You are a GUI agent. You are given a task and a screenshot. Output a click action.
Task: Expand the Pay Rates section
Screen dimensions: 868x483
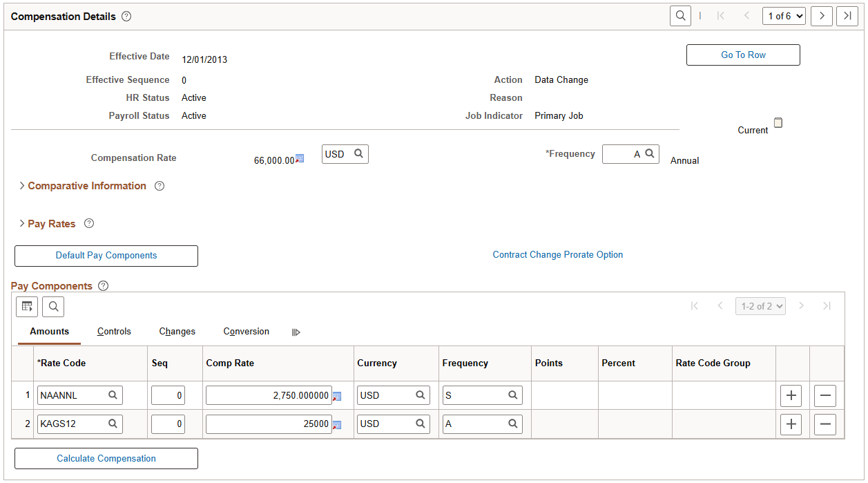52,223
